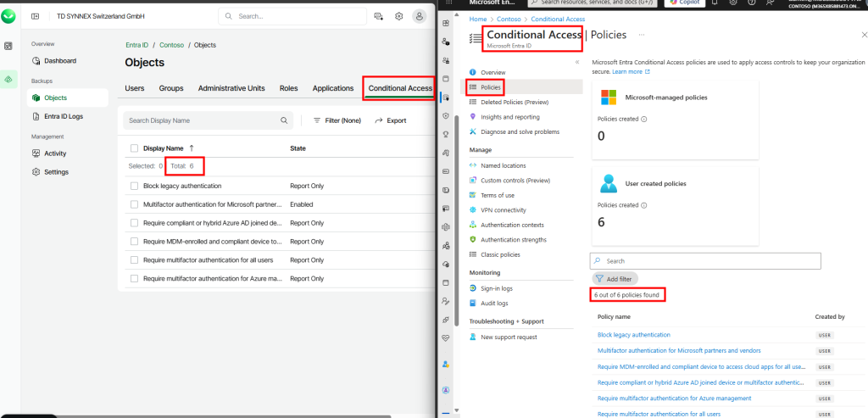
Task: Sort by Display Name arrow
Action: click(192, 148)
